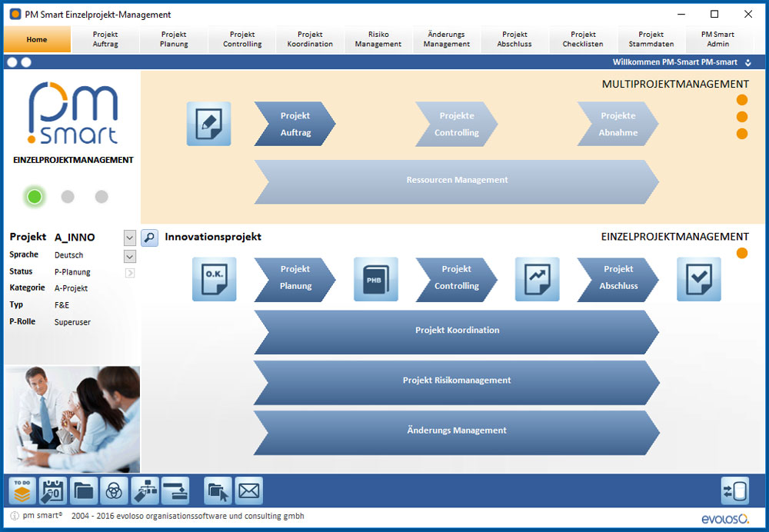Screen dimensions: 769x532
Task: Click the O.K. document approval icon
Action: click(x=214, y=278)
